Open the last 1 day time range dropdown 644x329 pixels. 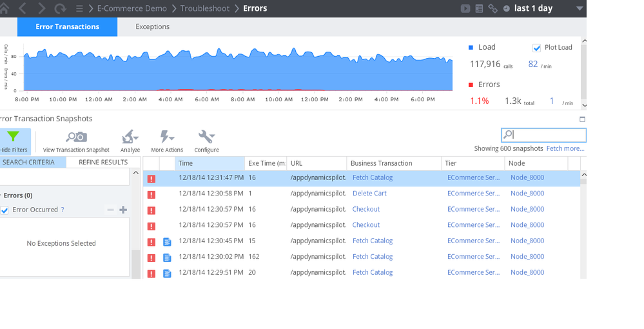580,8
